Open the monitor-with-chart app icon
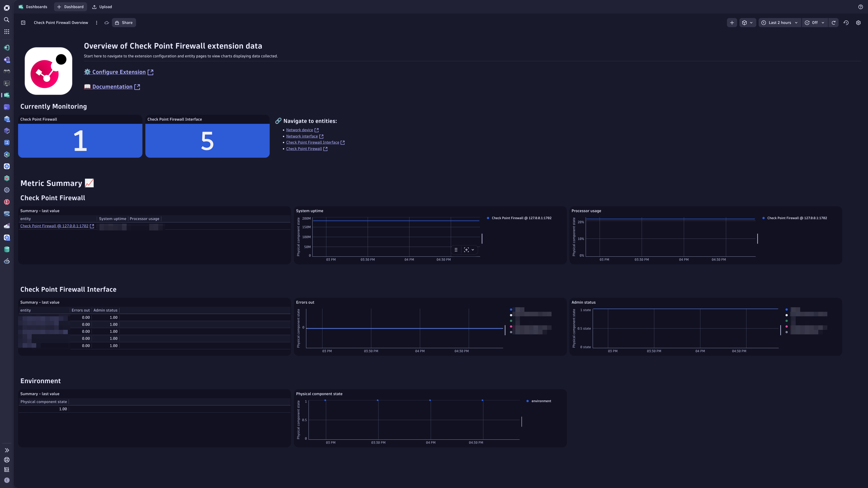This screenshot has width=868, height=488. coord(7,83)
